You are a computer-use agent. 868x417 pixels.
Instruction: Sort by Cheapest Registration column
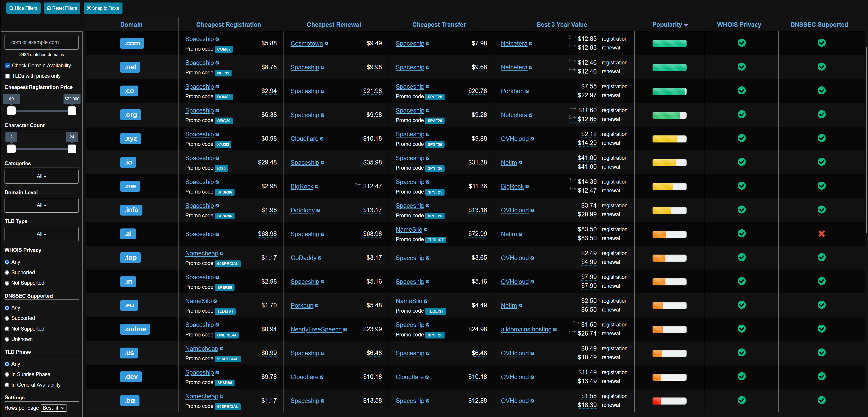click(x=228, y=25)
